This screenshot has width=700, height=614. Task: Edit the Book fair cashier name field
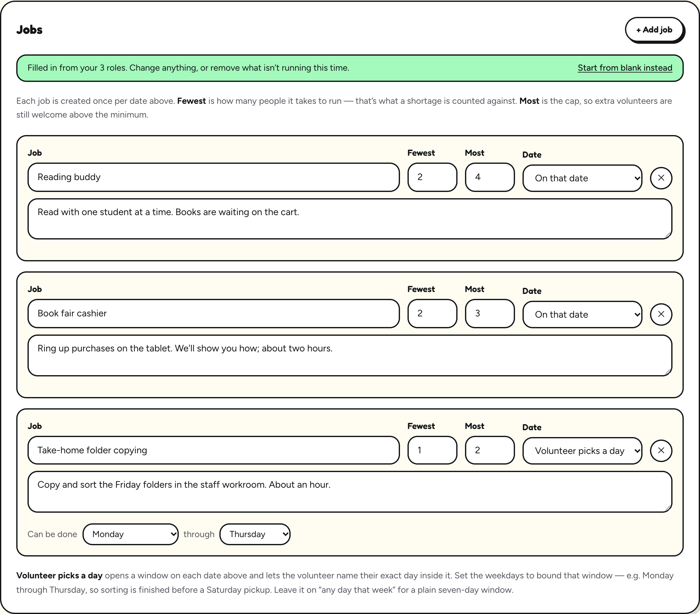214,314
